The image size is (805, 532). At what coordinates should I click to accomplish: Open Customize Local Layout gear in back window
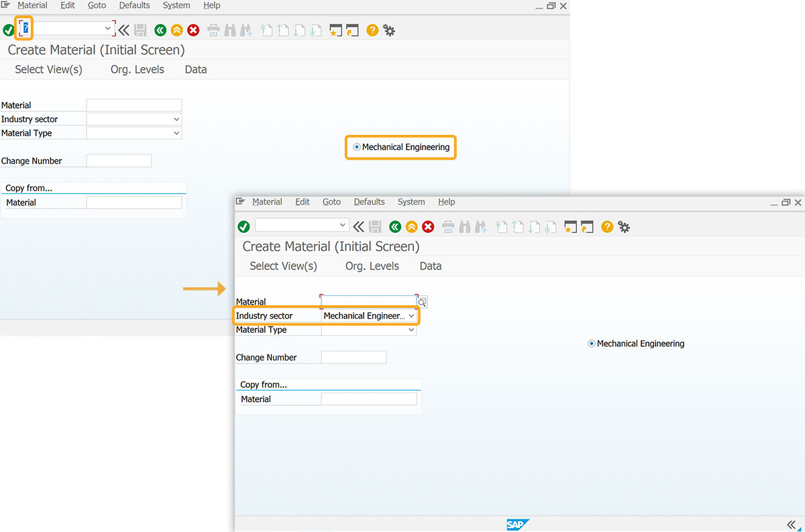[x=389, y=30]
